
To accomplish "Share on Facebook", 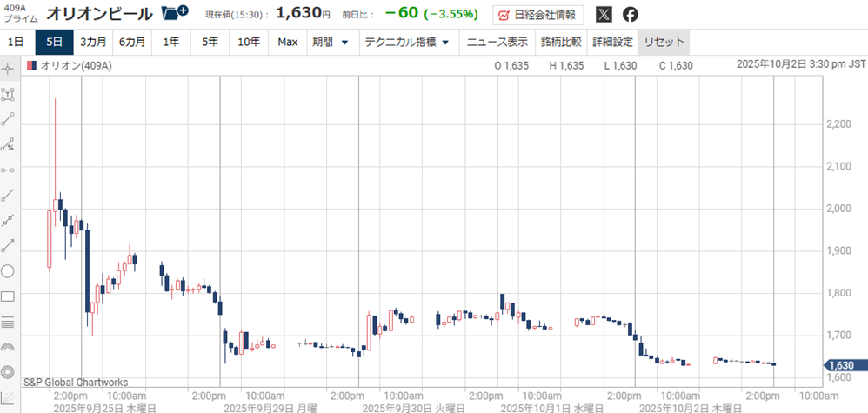I will pos(630,15).
